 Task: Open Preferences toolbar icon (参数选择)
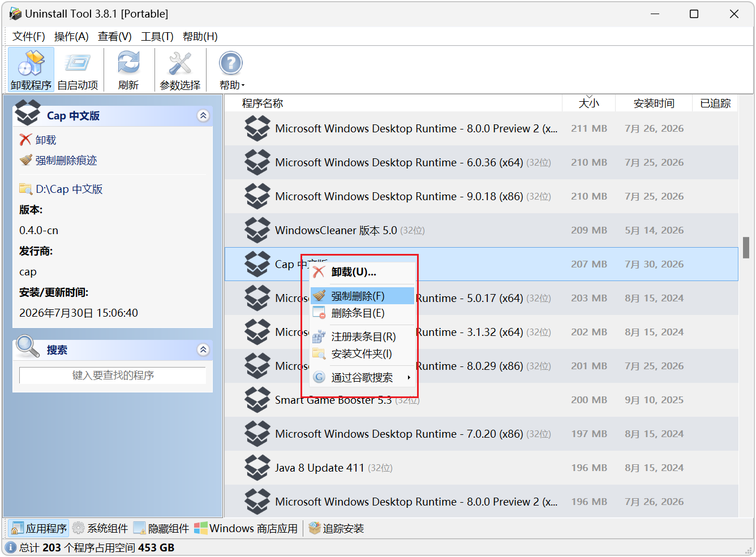point(180,70)
